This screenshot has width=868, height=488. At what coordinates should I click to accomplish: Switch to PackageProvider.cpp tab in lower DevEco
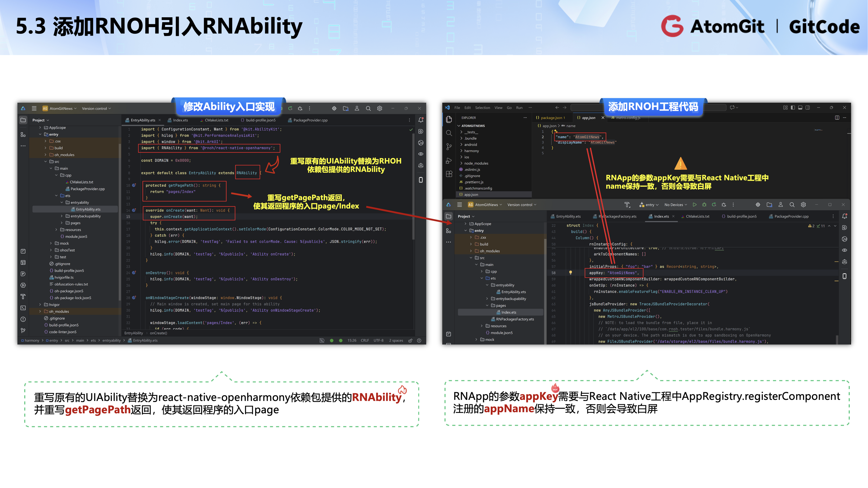[789, 216]
